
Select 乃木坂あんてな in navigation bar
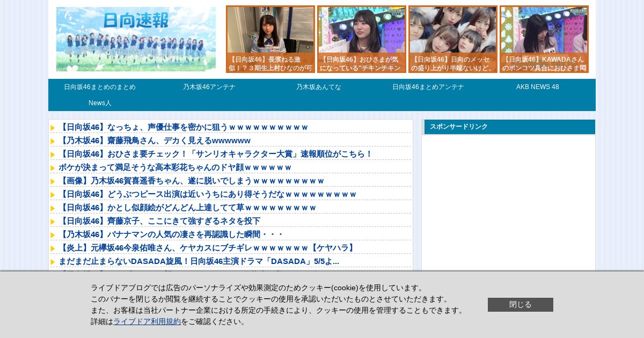click(319, 87)
